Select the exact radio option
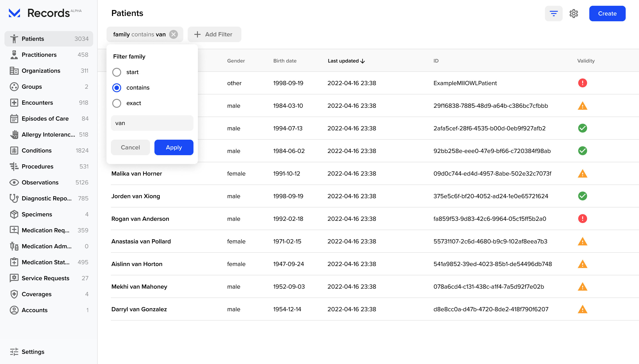 (116, 103)
